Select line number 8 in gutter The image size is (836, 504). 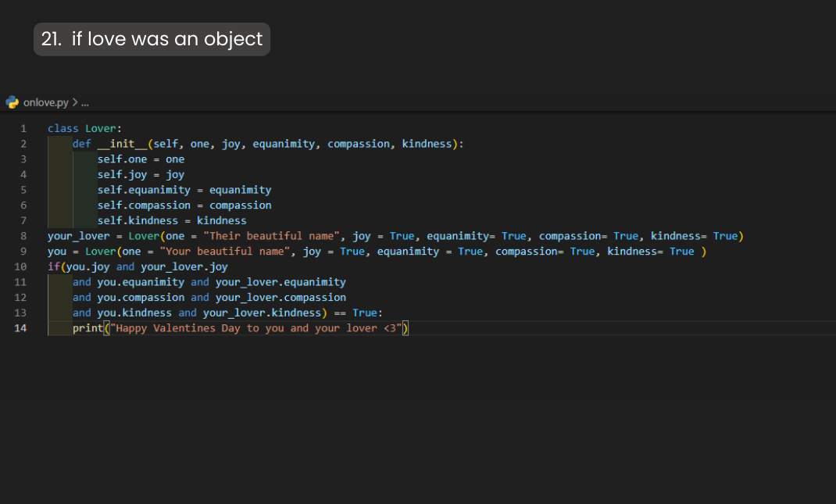(x=23, y=236)
